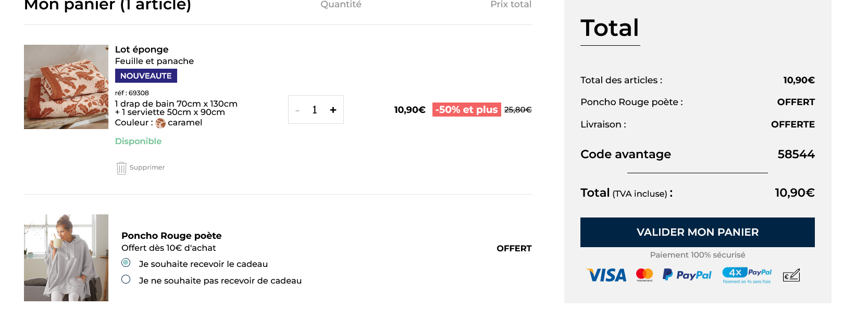Click the VALIDER MON PANIER button

click(x=697, y=232)
